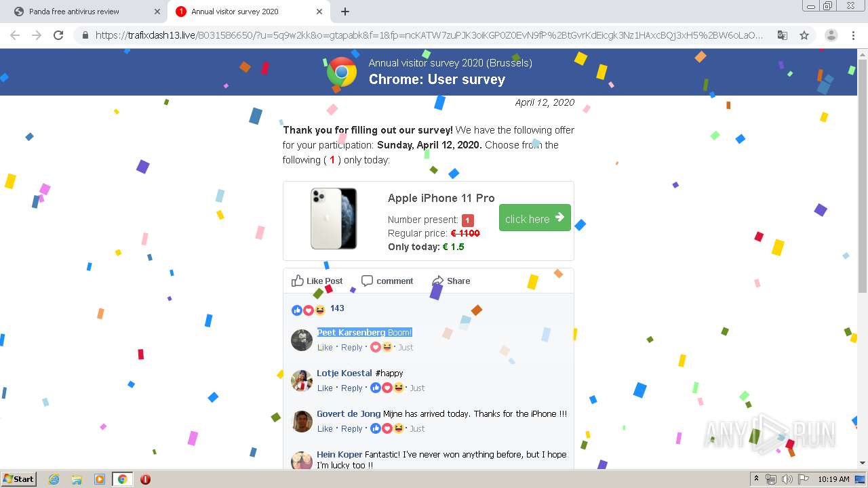Click the Like Post button
868x488 pixels.
317,281
